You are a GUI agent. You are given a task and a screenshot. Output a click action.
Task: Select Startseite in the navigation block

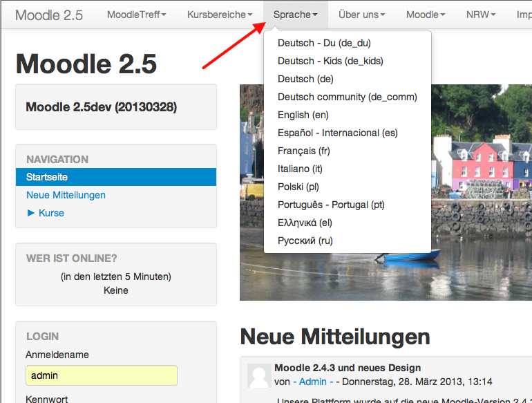116,177
